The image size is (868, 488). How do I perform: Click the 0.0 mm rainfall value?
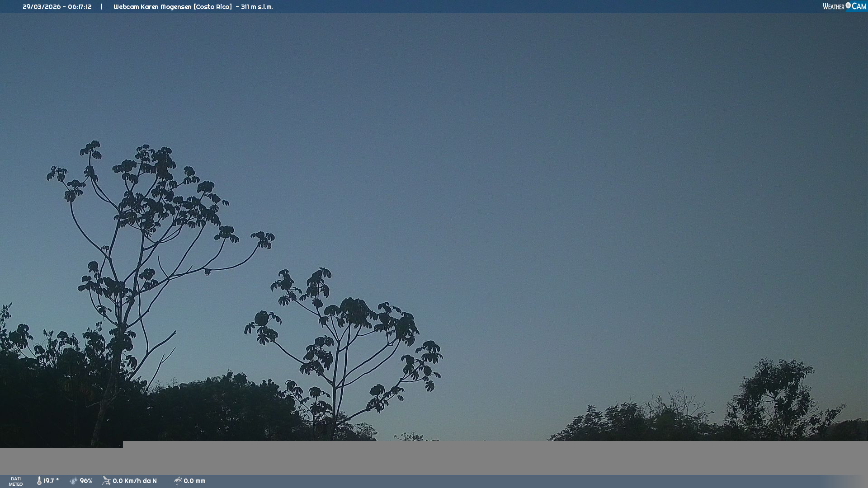194,481
